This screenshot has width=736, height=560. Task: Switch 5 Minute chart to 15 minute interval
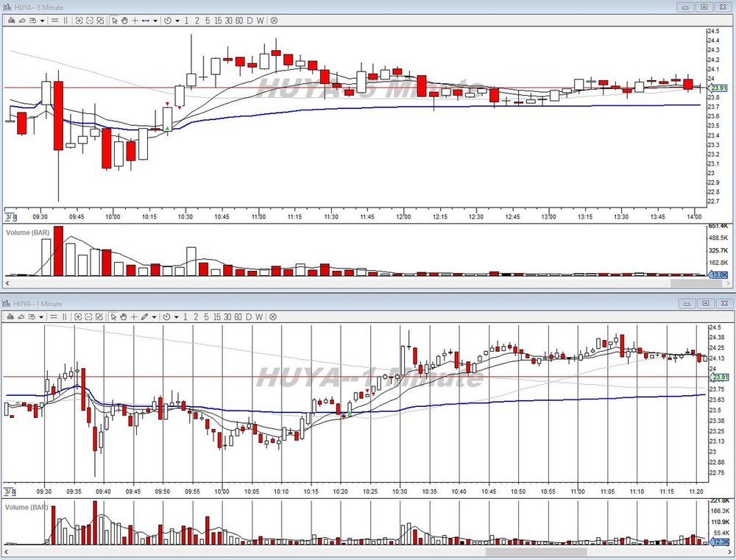pyautogui.click(x=219, y=21)
